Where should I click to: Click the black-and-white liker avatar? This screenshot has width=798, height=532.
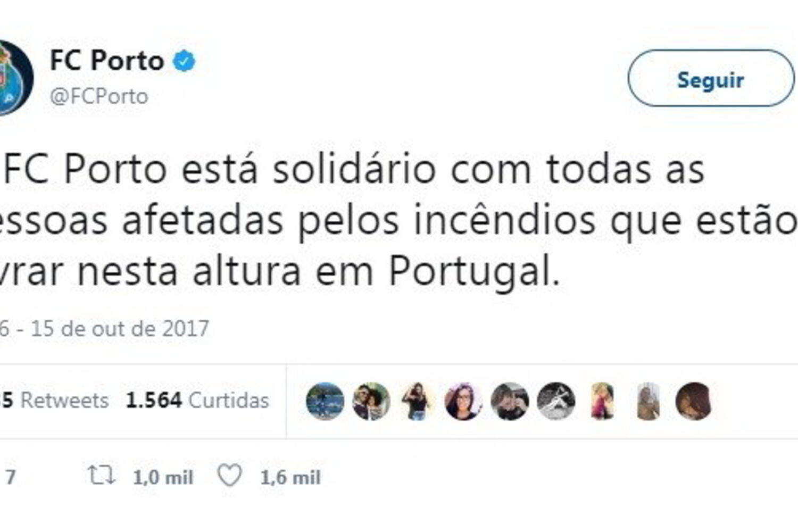pyautogui.click(x=555, y=401)
